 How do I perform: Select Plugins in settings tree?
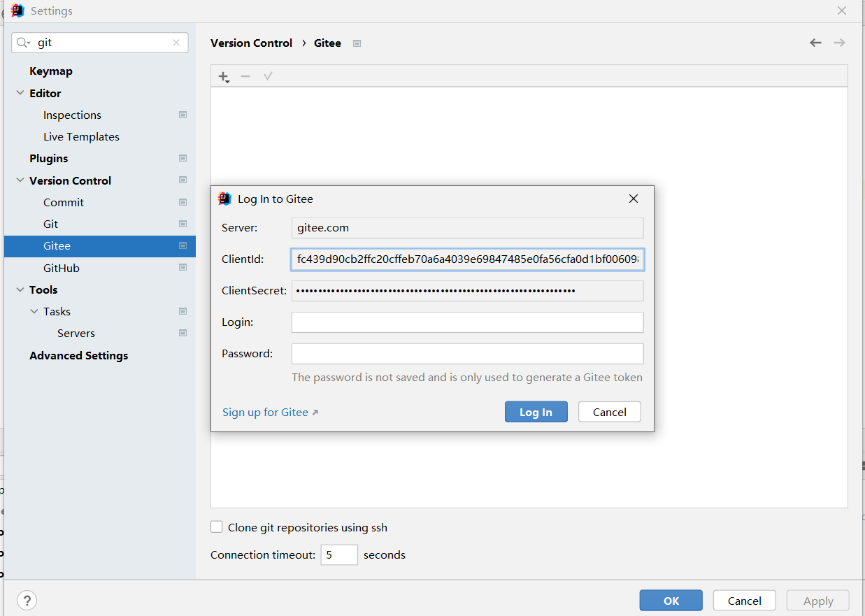[49, 158]
